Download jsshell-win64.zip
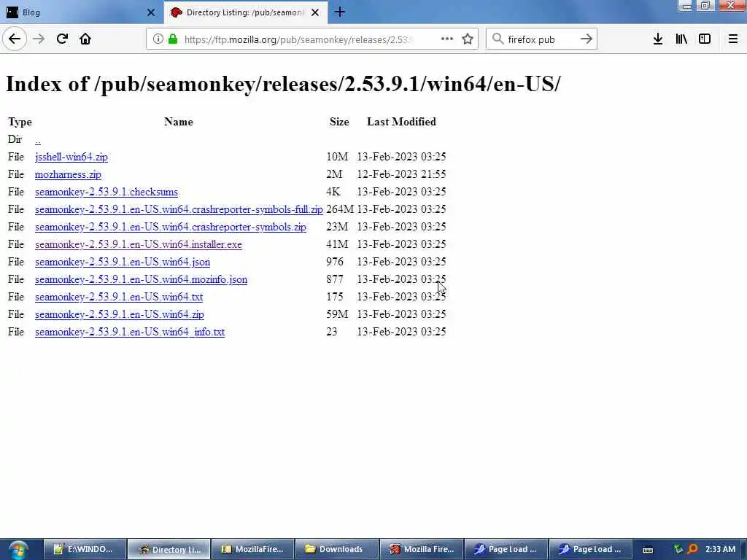 (x=71, y=157)
